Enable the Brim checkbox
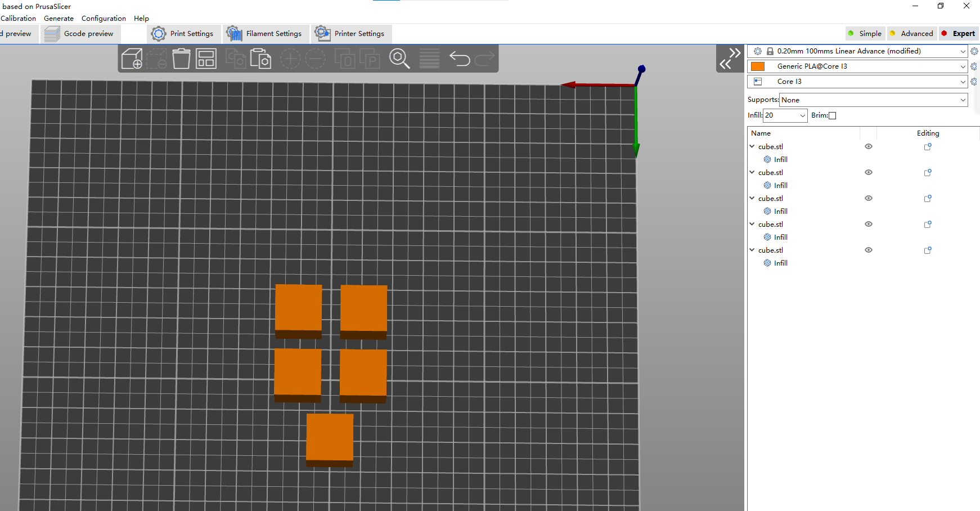Screen dimensions: 980x511 click(833, 115)
